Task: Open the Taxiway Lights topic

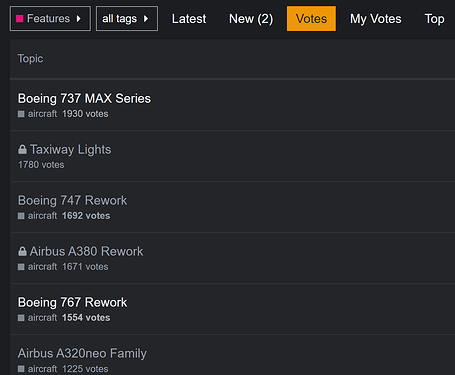Action: (70, 150)
